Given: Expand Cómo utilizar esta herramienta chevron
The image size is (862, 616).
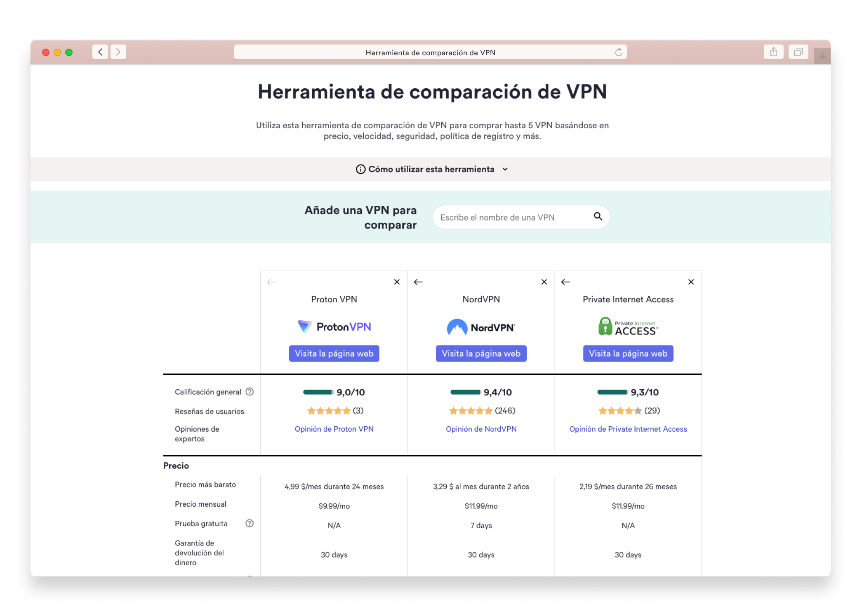Looking at the screenshot, I should coord(505,169).
